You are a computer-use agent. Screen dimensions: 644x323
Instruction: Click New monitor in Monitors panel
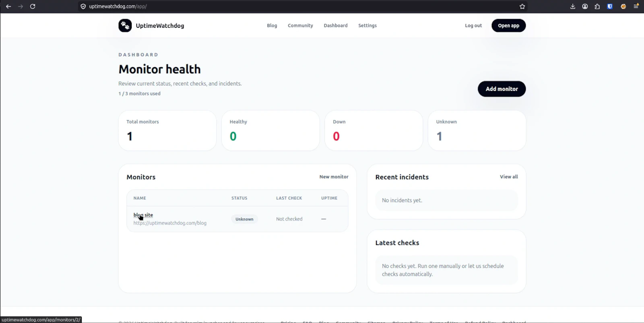tap(334, 177)
